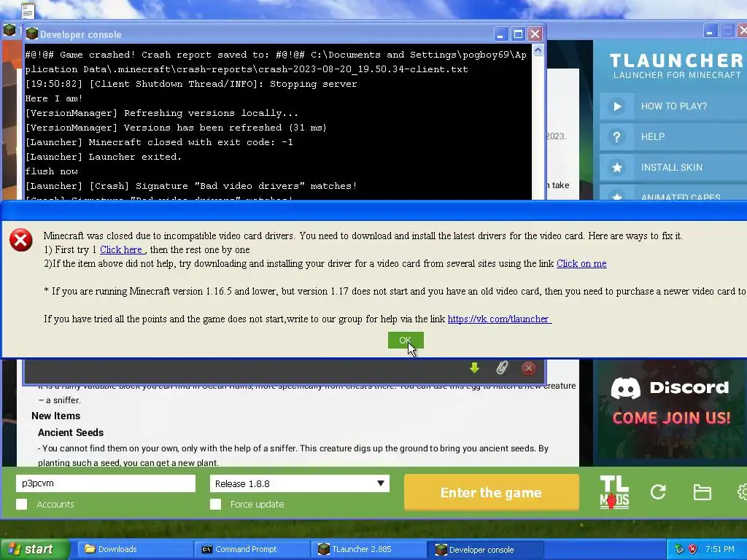Click the red security shield tray icon

(693, 549)
